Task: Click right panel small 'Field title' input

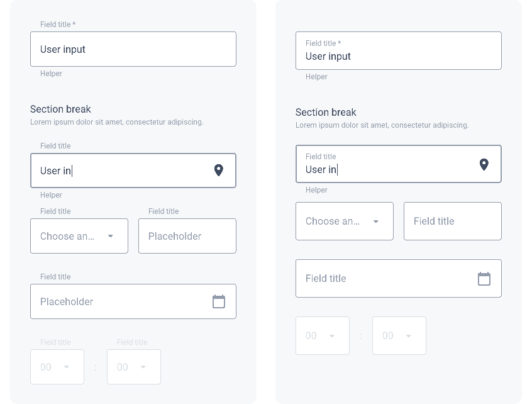Action: coord(453,221)
